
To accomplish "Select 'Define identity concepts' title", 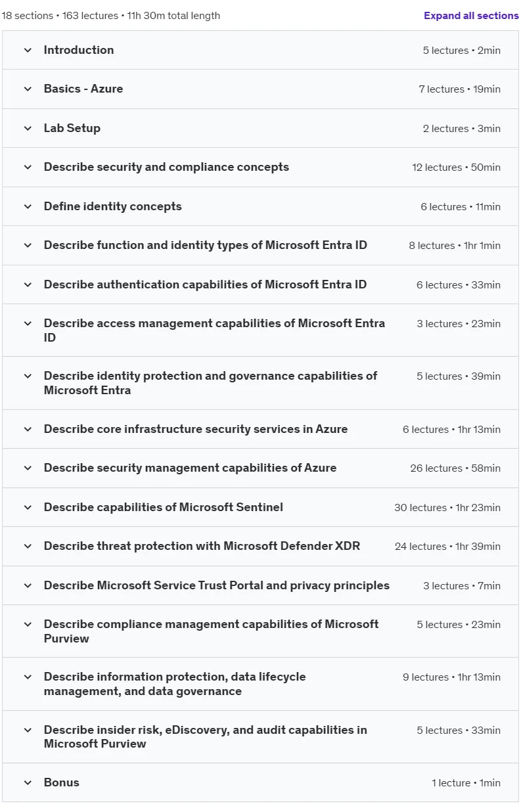I will click(x=113, y=206).
